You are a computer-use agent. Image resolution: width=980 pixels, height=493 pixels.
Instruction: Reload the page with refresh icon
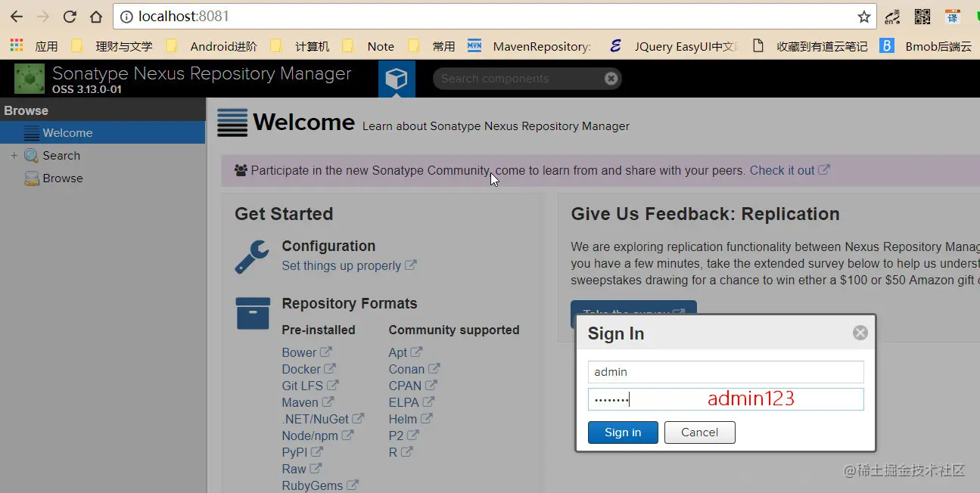(70, 17)
